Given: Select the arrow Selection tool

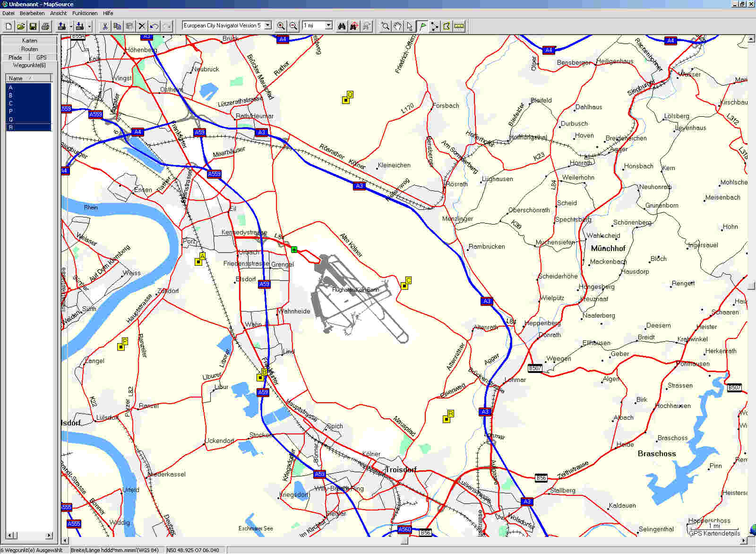Looking at the screenshot, I should (x=410, y=26).
